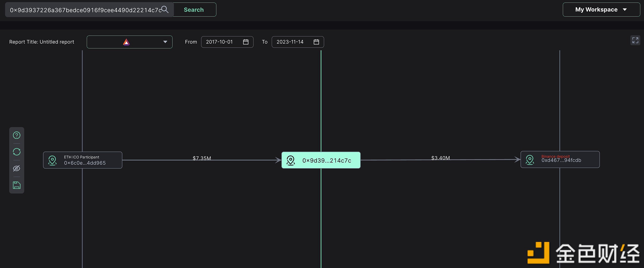Open the From date calendar icon
The width and height of the screenshot is (644, 268).
click(245, 42)
